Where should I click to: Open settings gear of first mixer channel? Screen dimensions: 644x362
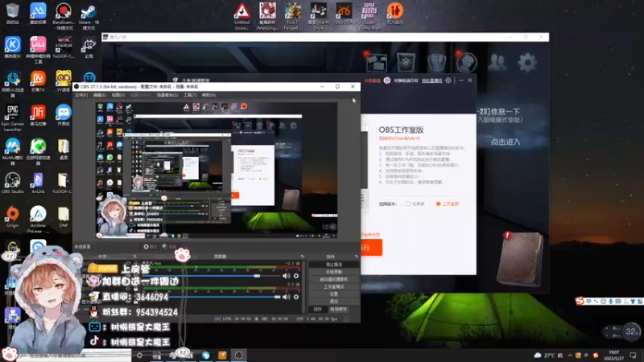[x=296, y=276]
